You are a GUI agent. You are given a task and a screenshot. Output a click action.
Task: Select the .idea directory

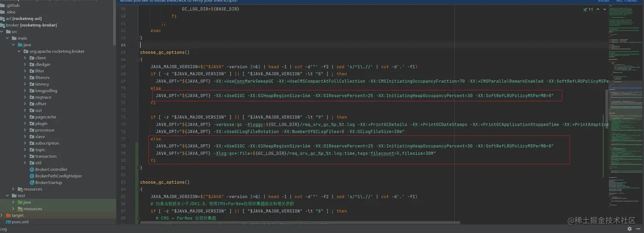(x=11, y=12)
